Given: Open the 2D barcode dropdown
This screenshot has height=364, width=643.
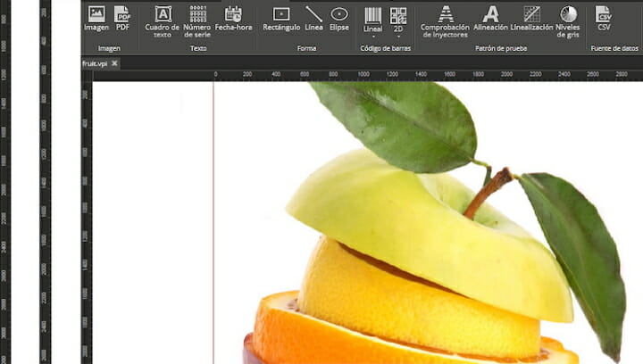Looking at the screenshot, I should click(398, 22).
